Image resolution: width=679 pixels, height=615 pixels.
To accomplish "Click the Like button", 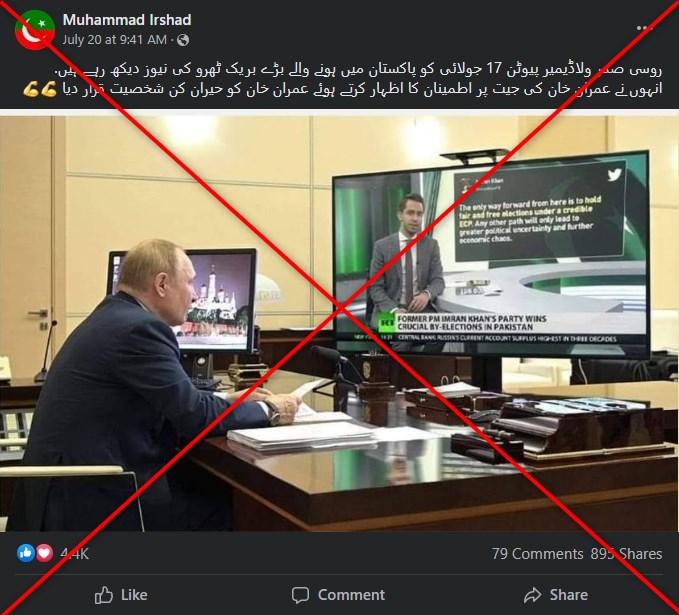I will coord(121,595).
